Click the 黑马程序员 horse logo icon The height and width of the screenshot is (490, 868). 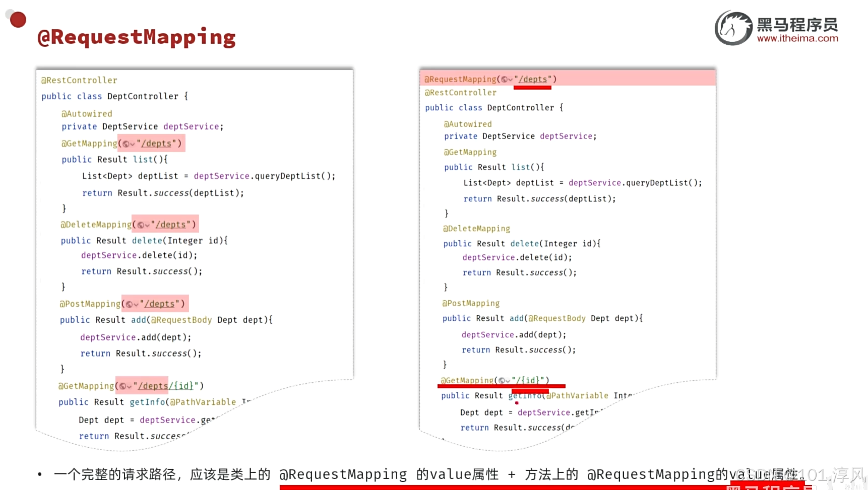(x=733, y=28)
